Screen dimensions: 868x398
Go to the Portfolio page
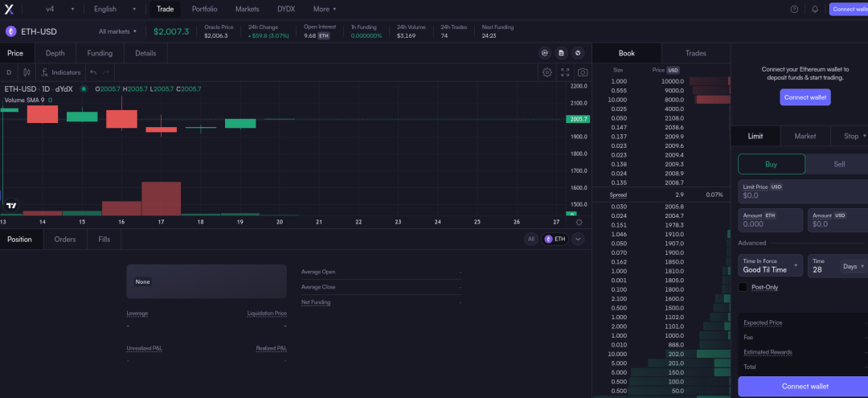(204, 9)
